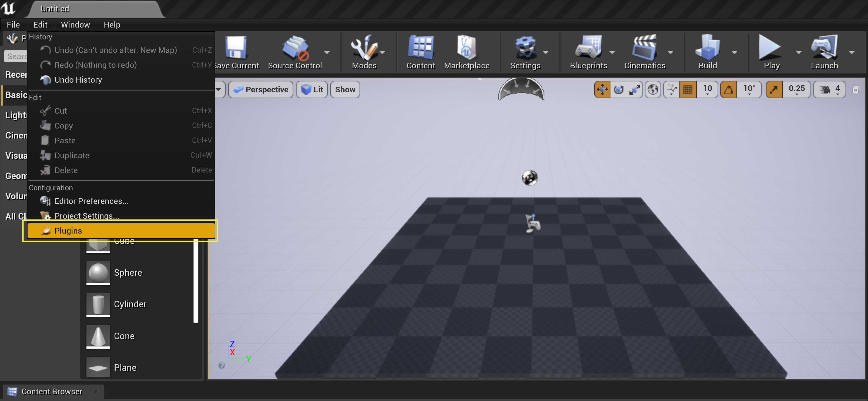Expand the Build options dropdown arrow
This screenshot has width=868, height=401.
(735, 52)
